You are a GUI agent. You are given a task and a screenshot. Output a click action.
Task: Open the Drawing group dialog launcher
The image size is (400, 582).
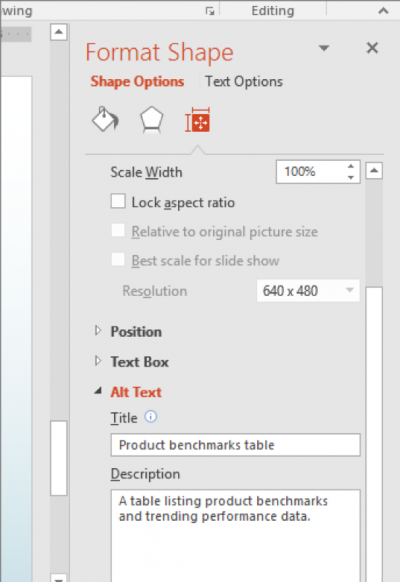pyautogui.click(x=210, y=11)
